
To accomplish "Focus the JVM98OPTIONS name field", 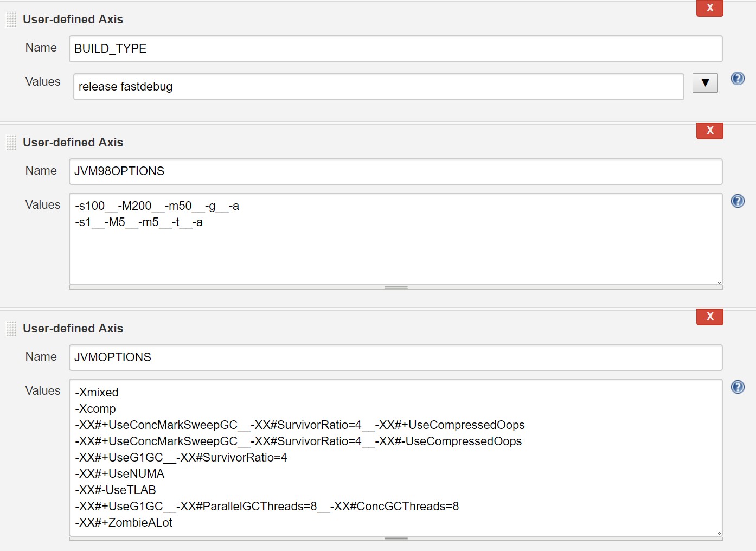I will coord(395,171).
